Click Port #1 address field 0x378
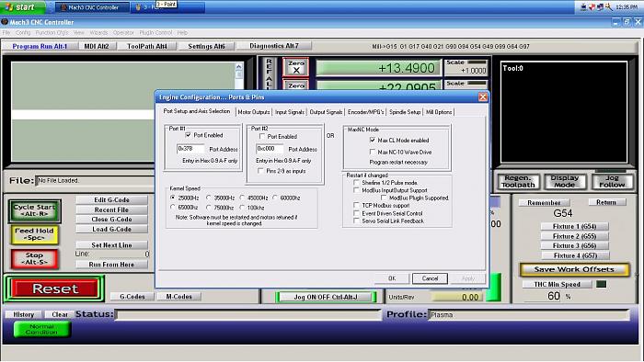This screenshot has width=644, height=362. tap(190, 149)
